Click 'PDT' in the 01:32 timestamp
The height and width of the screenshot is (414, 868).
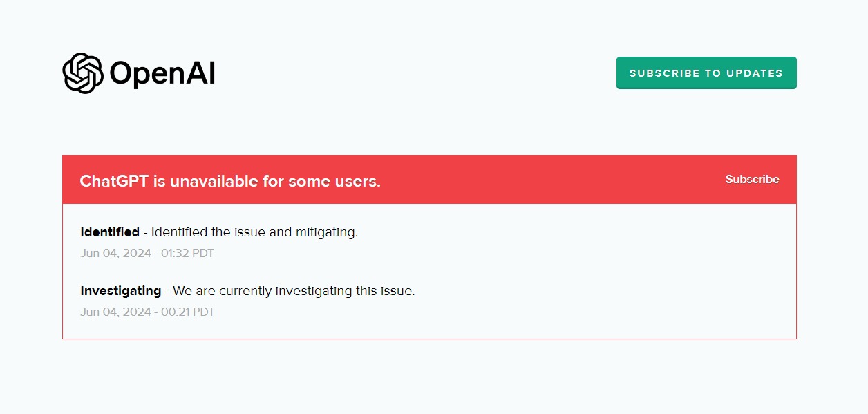coord(203,253)
